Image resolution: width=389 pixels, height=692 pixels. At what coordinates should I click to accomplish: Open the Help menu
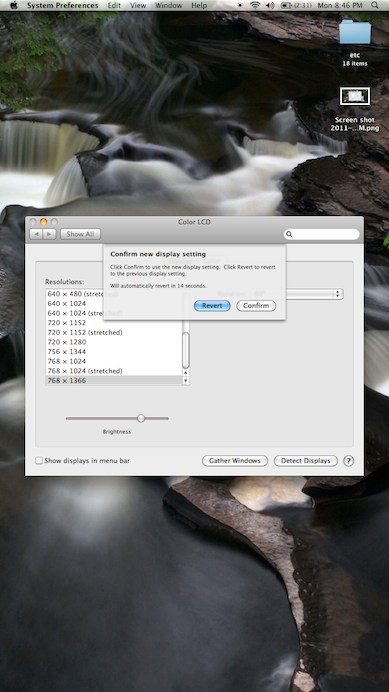[x=199, y=5]
